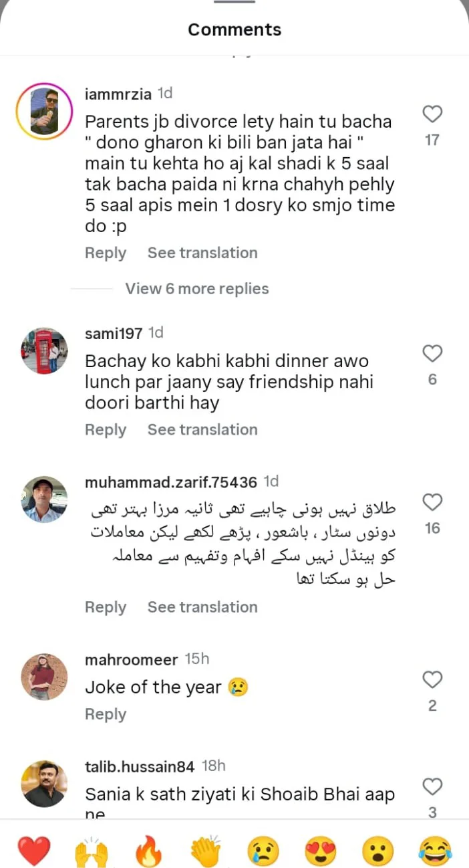Send the fire emoji reaction
The height and width of the screenshot is (868, 469).
(x=148, y=851)
